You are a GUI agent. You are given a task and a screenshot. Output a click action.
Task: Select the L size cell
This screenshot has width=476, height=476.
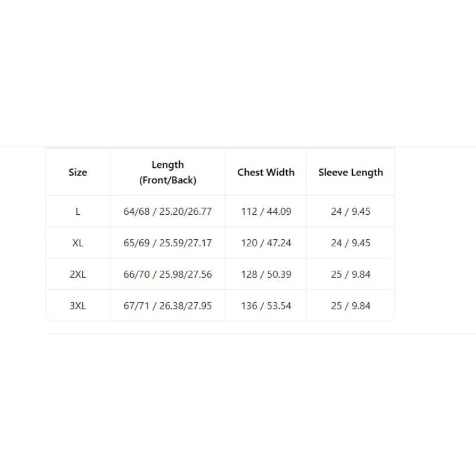pyautogui.click(x=78, y=211)
